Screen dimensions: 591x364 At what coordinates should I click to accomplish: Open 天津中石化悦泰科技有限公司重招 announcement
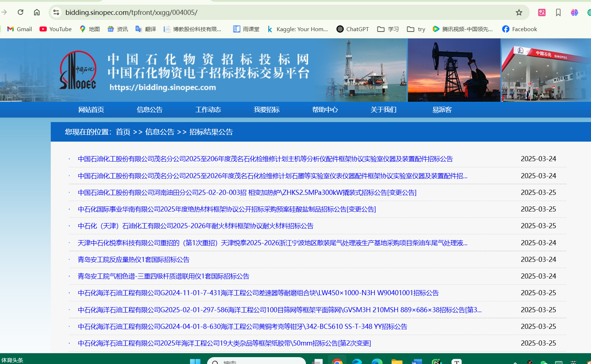272,243
